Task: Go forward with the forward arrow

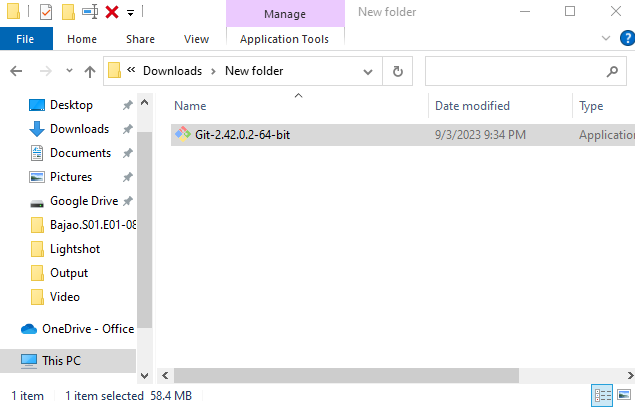Action: (x=46, y=71)
